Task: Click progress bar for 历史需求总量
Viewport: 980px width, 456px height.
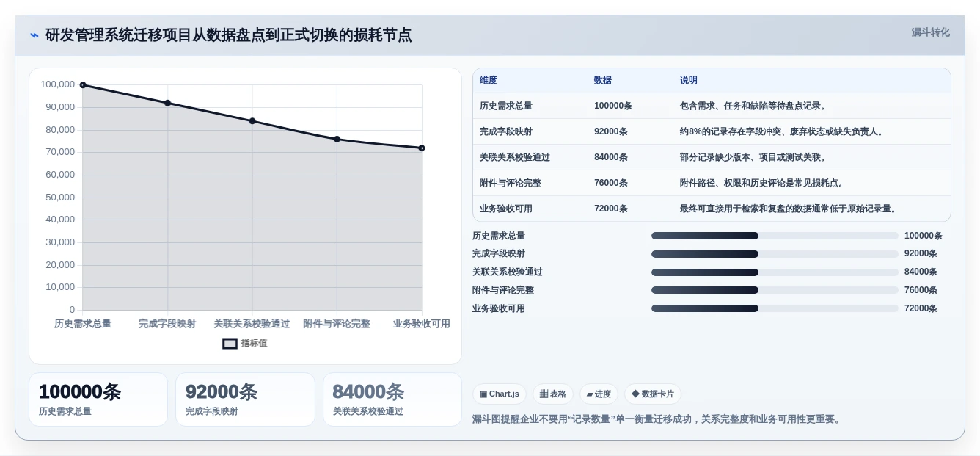Action: tap(775, 236)
